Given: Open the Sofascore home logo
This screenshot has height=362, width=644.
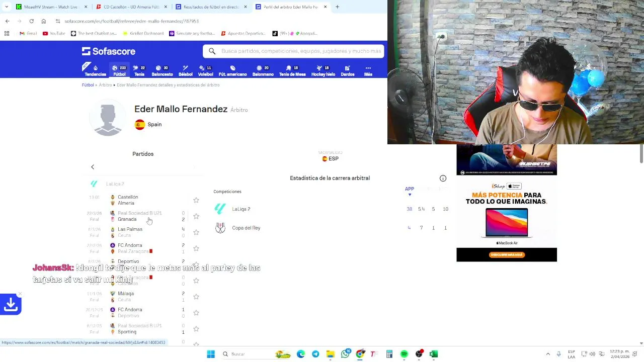Looking at the screenshot, I should point(109,51).
